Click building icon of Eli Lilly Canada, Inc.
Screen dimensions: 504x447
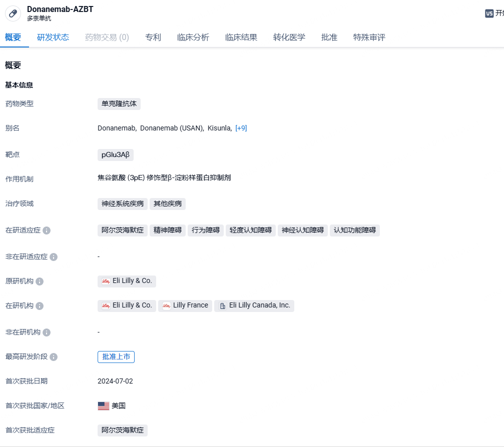(x=222, y=305)
